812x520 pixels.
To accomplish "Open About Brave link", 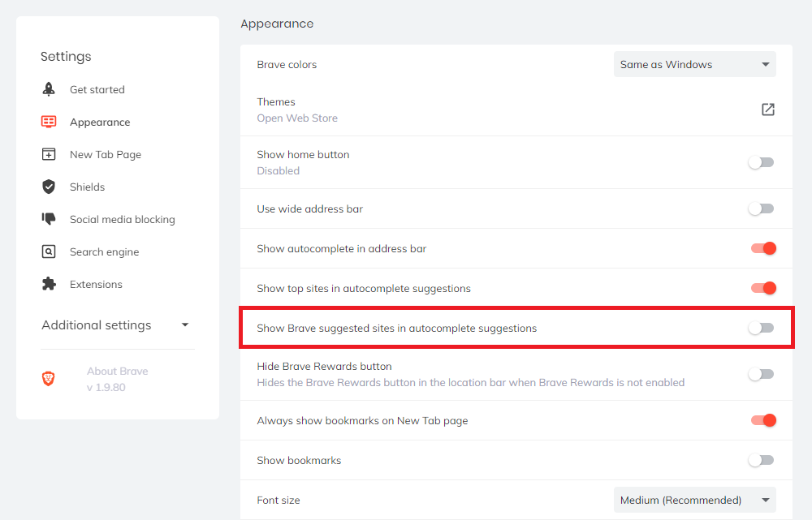I will click(117, 371).
